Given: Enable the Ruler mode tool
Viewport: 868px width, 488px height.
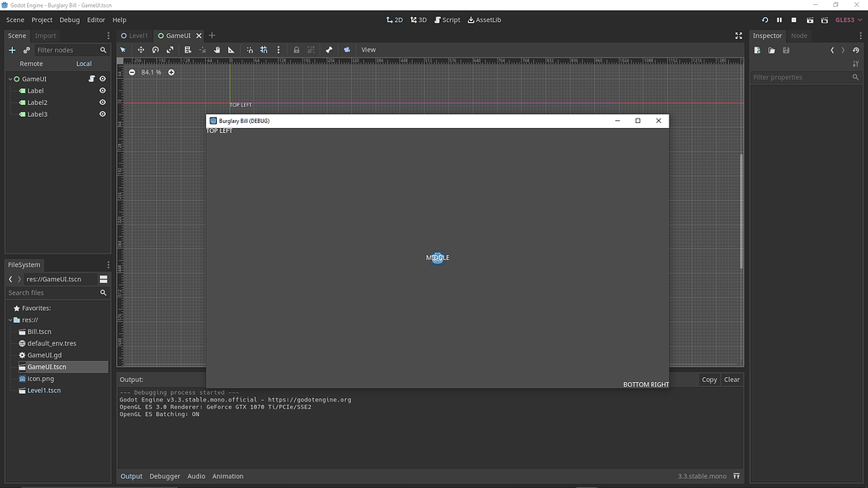Looking at the screenshot, I should coord(231,50).
